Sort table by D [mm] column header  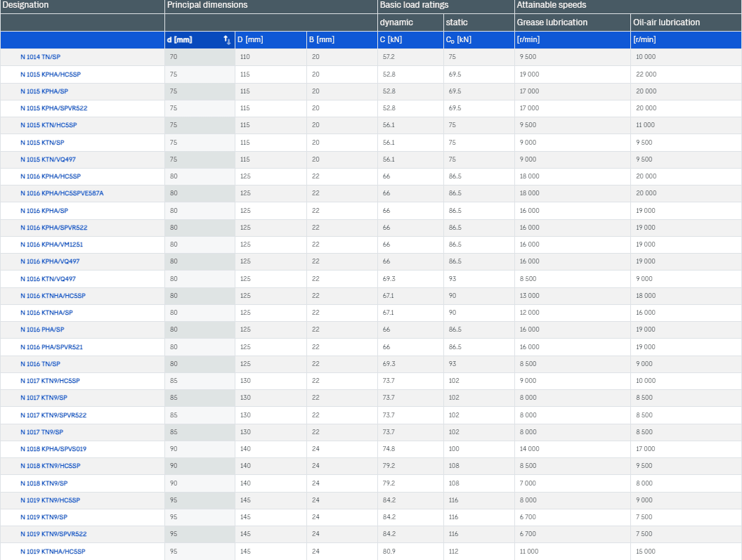(x=250, y=40)
